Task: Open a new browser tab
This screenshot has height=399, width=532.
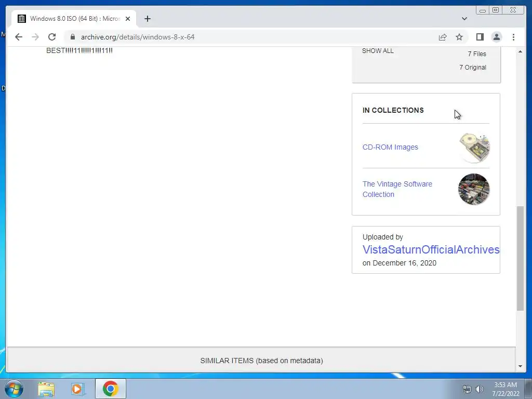Action: point(147,19)
